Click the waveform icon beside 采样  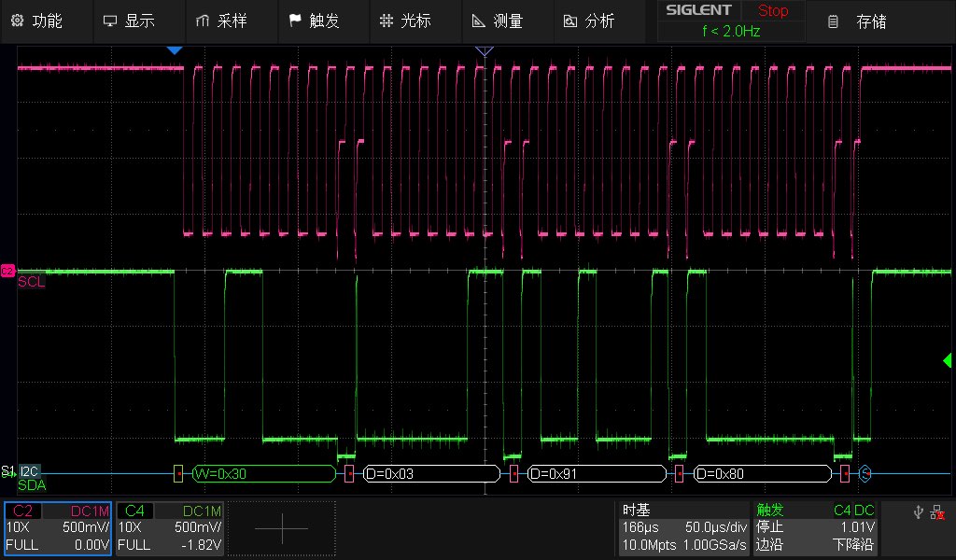tap(202, 21)
